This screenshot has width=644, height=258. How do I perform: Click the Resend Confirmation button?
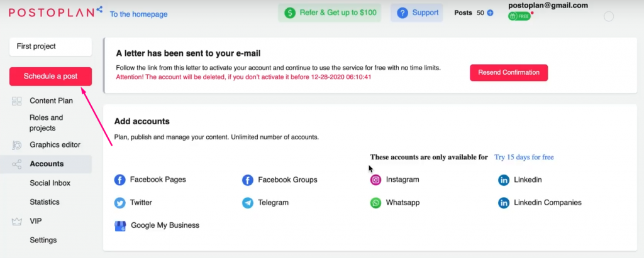click(x=509, y=73)
